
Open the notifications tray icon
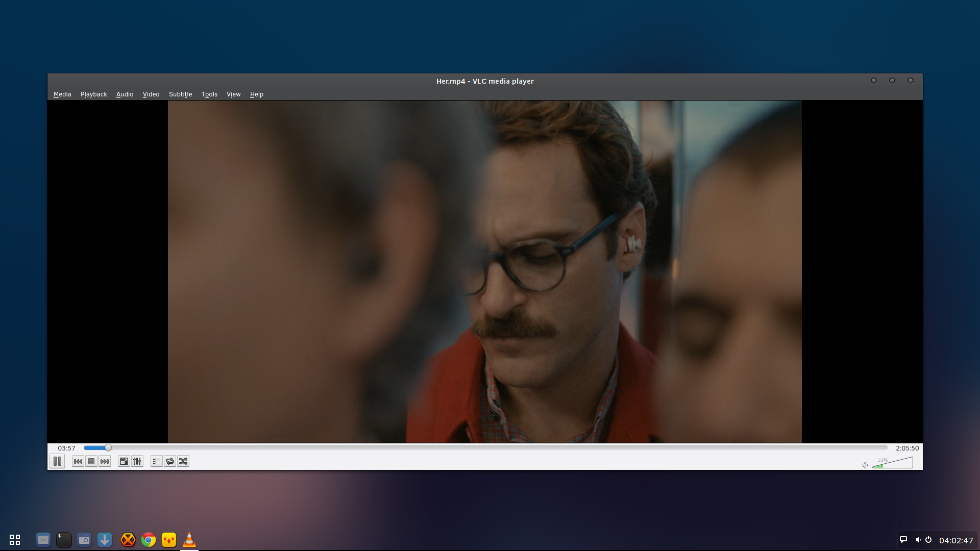903,540
